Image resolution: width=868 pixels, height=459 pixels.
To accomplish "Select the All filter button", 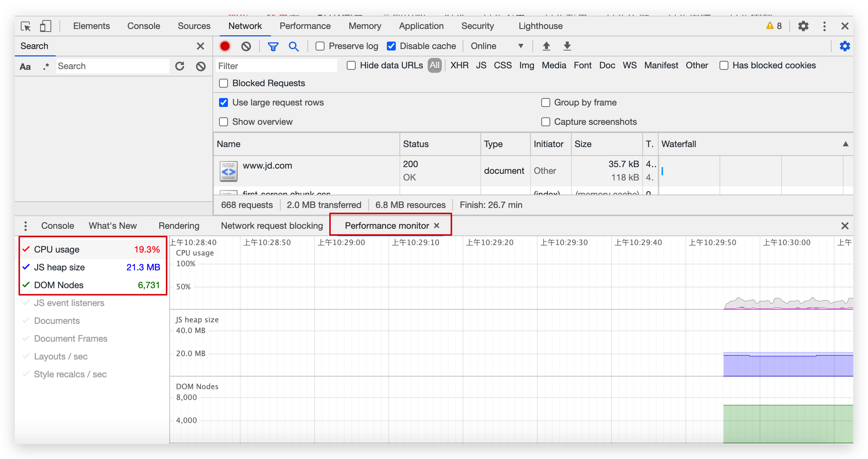I will (434, 65).
